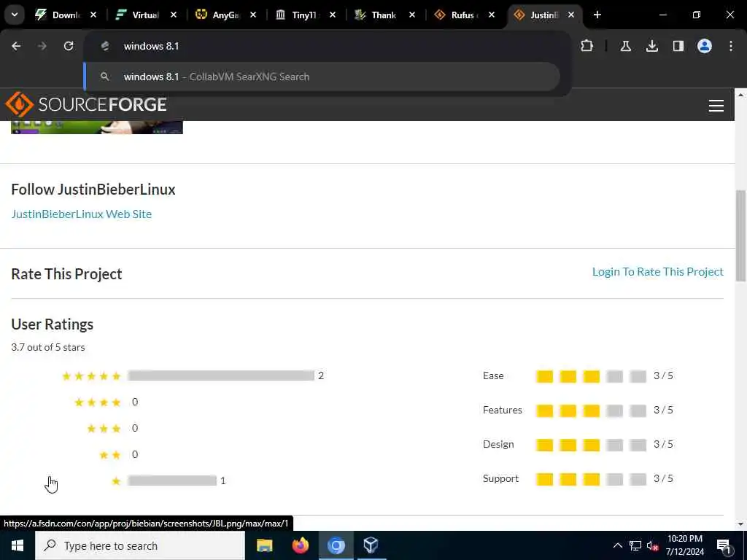This screenshot has width=747, height=560.
Task: Open a new browser tab
Action: pyautogui.click(x=597, y=15)
